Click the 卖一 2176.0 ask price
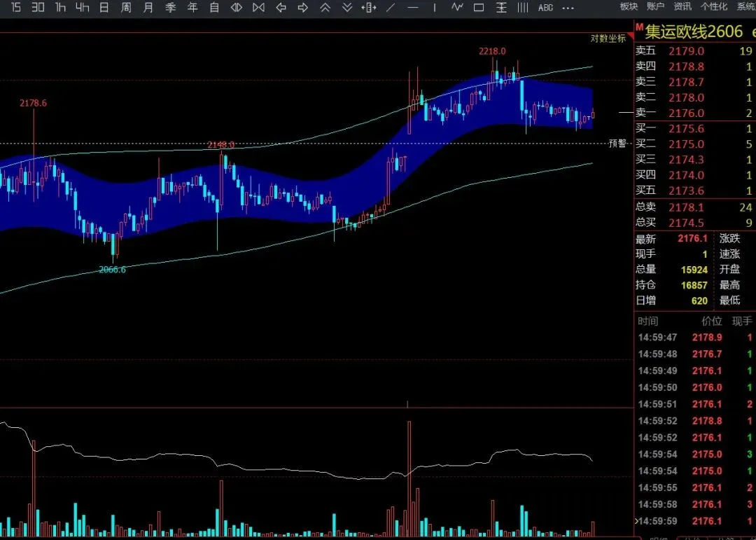The height and width of the screenshot is (540, 756). point(687,113)
